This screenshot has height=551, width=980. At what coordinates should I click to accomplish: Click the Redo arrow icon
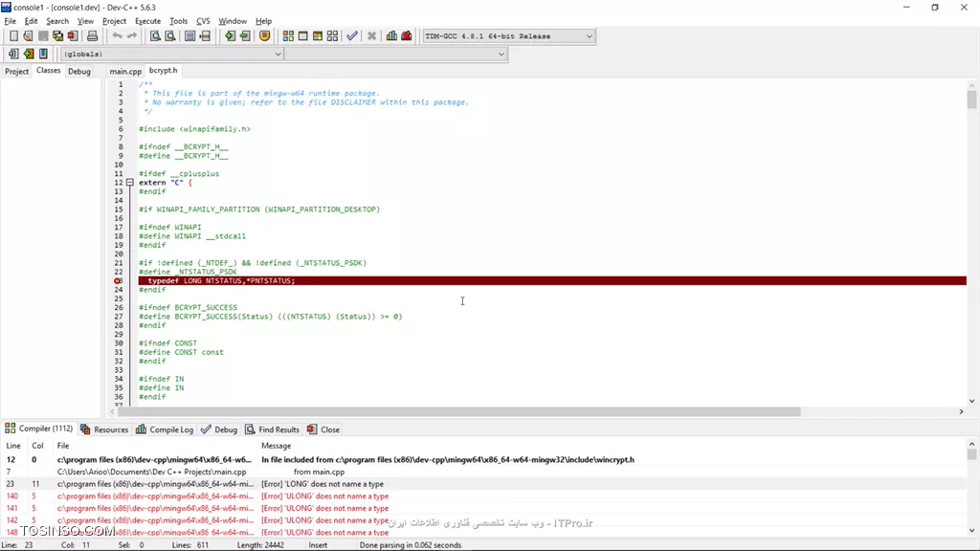(x=132, y=36)
